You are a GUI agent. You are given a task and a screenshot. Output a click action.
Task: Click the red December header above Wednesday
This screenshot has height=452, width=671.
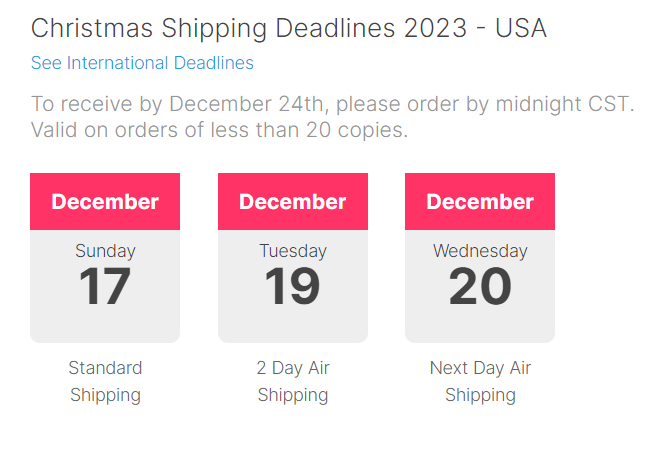(480, 202)
